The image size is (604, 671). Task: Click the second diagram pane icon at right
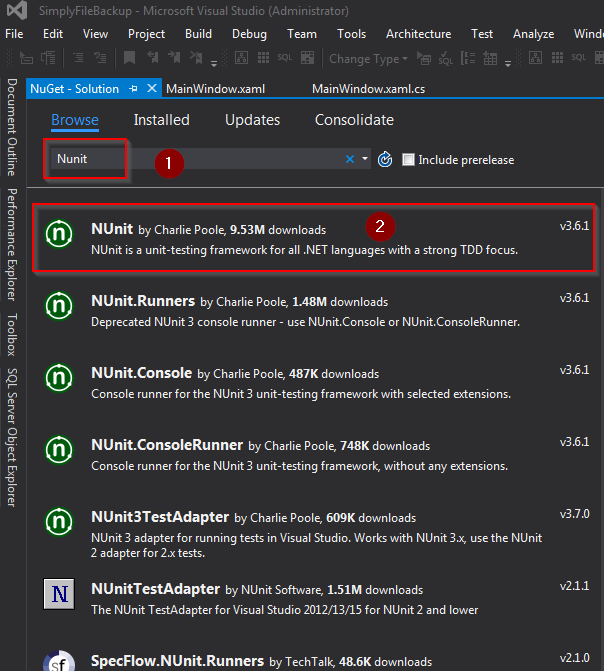[536, 58]
